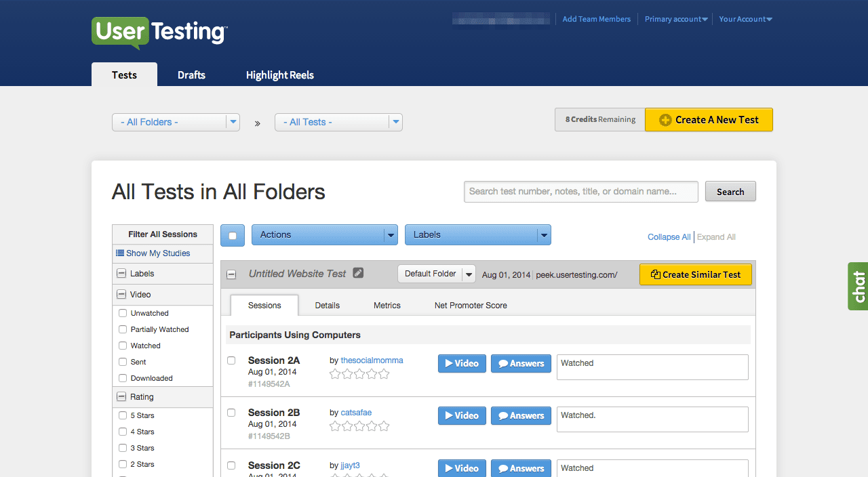Click the pencil icon to rename Untitled Website Test
Viewport: 868px width, 477px height.
click(x=358, y=273)
